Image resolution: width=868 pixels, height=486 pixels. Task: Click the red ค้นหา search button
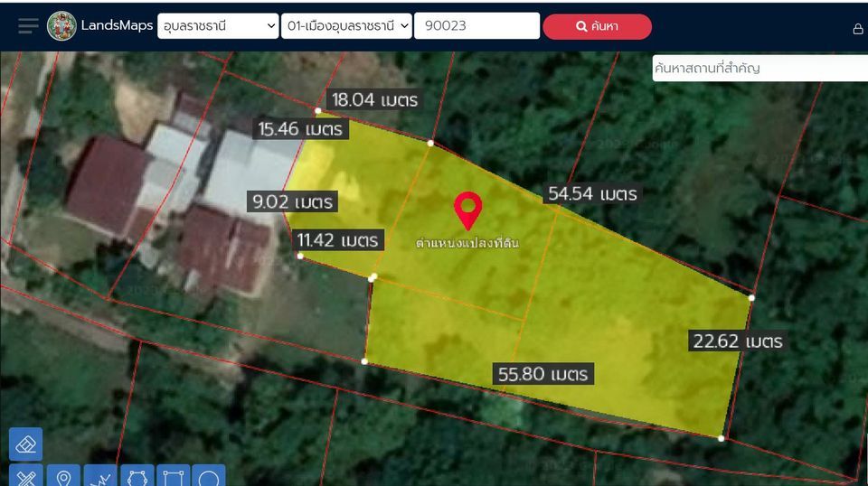[597, 26]
